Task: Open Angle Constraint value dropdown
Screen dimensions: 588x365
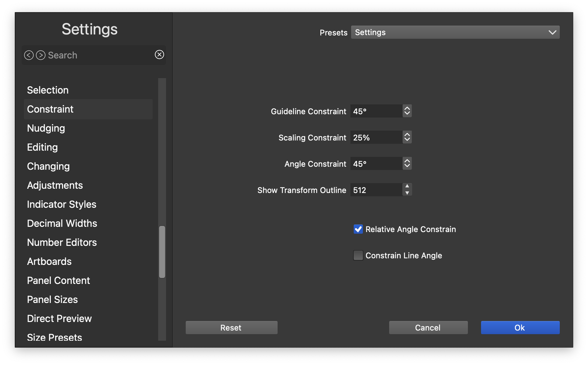Action: [x=407, y=163]
